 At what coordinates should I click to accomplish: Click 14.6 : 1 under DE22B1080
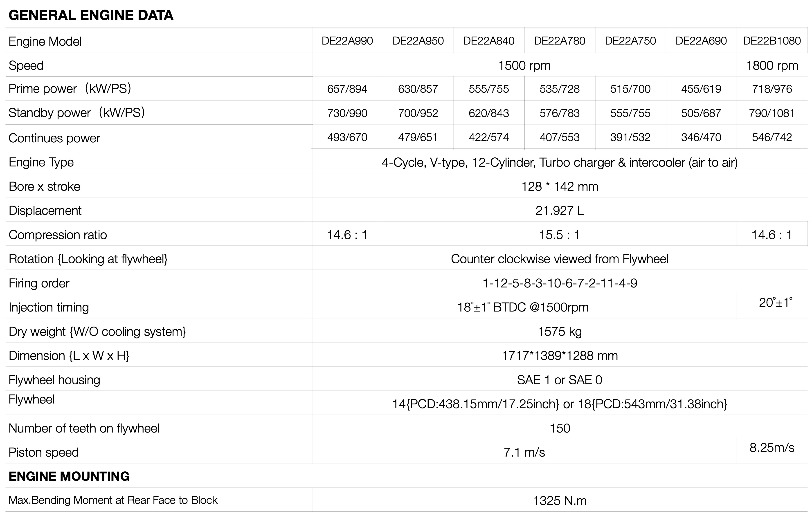tap(772, 235)
